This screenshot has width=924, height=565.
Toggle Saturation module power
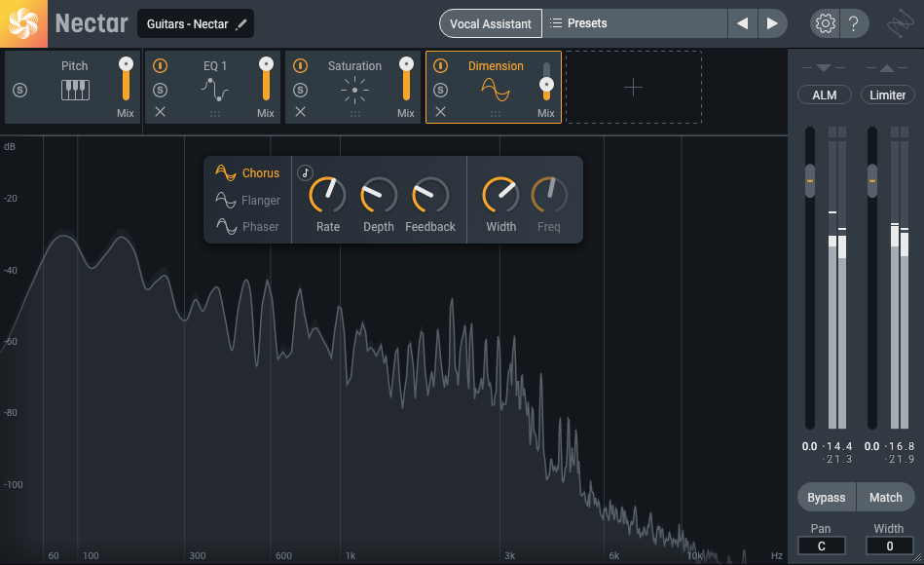(x=300, y=65)
